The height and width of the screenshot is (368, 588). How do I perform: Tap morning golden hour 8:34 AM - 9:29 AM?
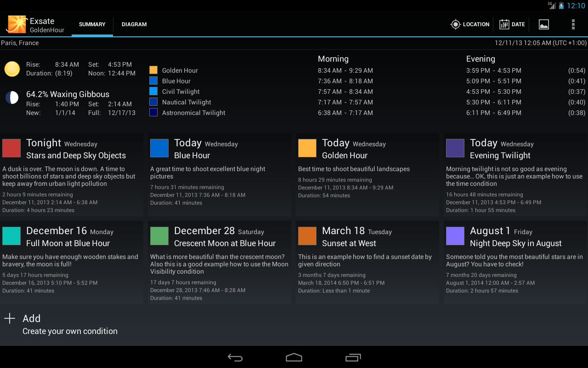pos(345,70)
